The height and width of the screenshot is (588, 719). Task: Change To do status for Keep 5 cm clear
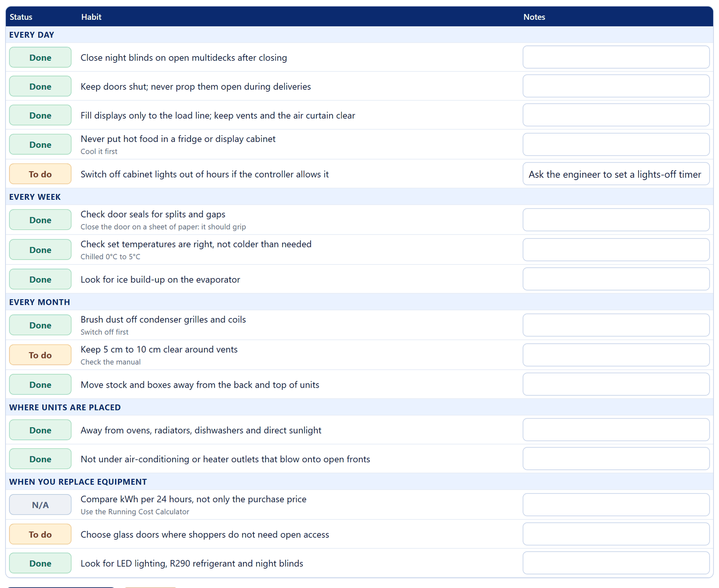pos(40,355)
